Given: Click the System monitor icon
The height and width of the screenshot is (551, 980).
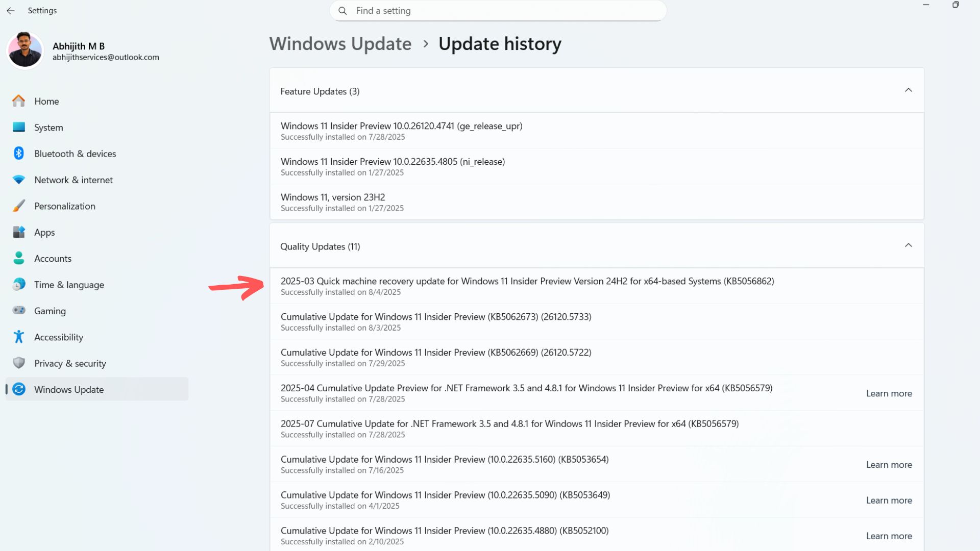Looking at the screenshot, I should click(19, 127).
